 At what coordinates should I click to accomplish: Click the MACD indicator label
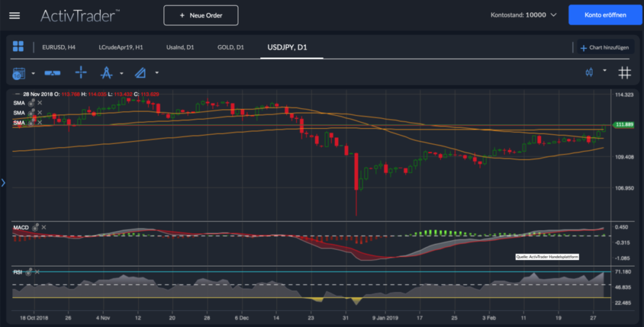[x=21, y=227]
